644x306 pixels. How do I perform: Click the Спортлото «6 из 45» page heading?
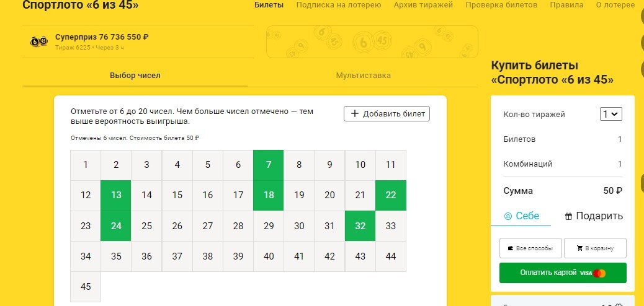tap(81, 6)
